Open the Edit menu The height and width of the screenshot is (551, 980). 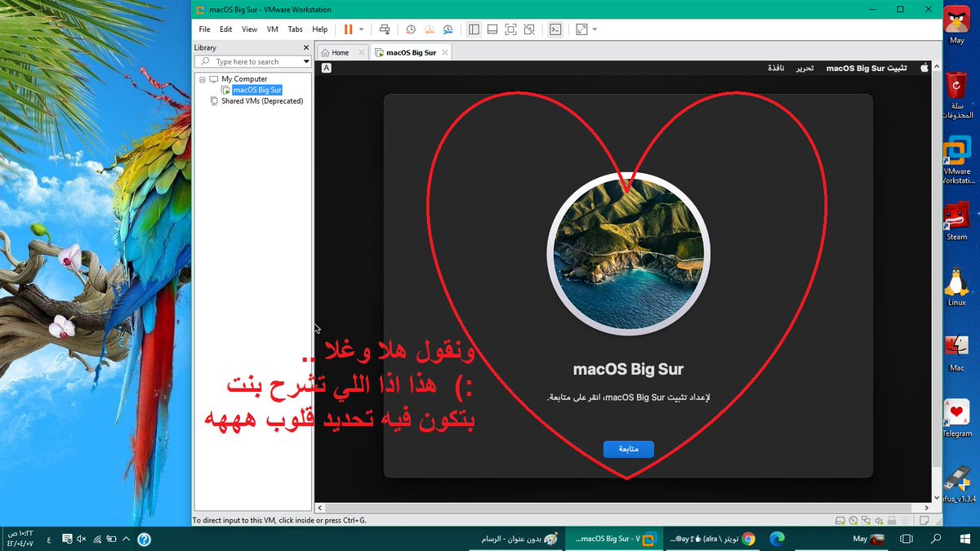[x=226, y=29]
